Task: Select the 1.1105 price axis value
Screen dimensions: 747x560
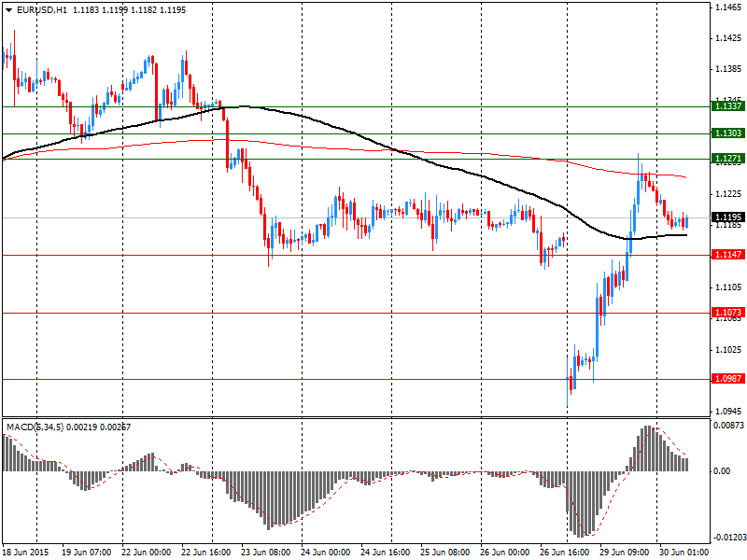Action: pyautogui.click(x=729, y=287)
